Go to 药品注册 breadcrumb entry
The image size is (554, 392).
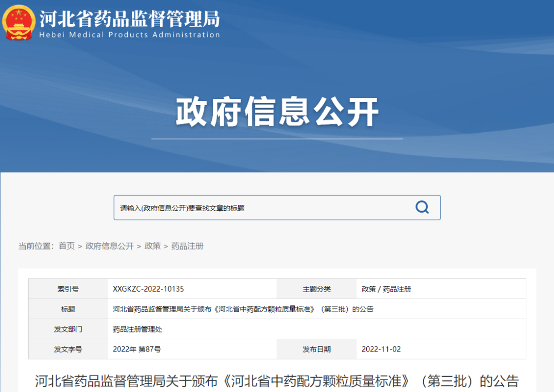188,246
